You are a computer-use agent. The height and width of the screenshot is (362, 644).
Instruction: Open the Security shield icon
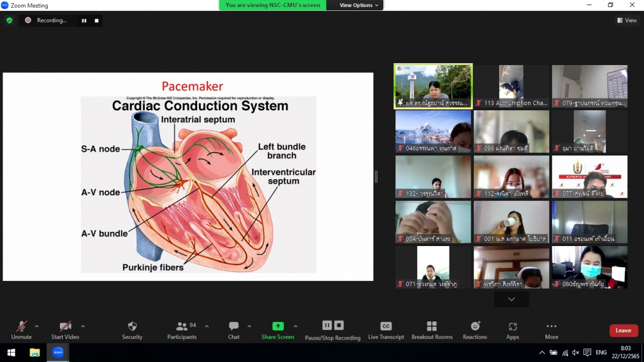point(132,327)
